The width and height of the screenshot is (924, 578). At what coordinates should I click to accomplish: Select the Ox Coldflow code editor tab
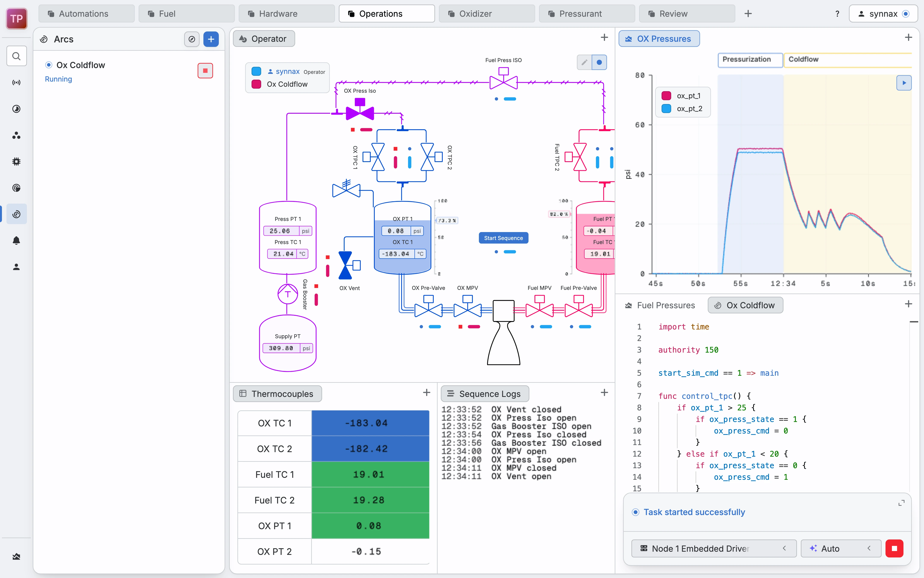(x=745, y=305)
